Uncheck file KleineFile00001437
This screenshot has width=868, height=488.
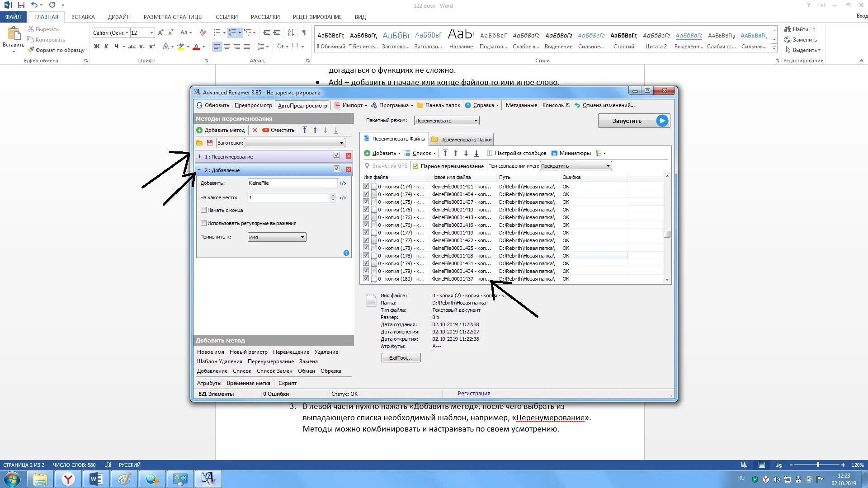click(366, 278)
